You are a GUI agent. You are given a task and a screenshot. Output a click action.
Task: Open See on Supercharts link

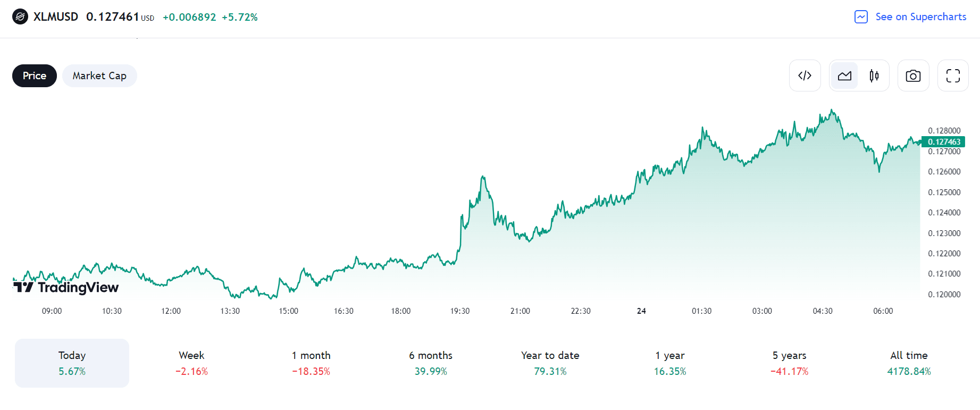click(x=920, y=17)
